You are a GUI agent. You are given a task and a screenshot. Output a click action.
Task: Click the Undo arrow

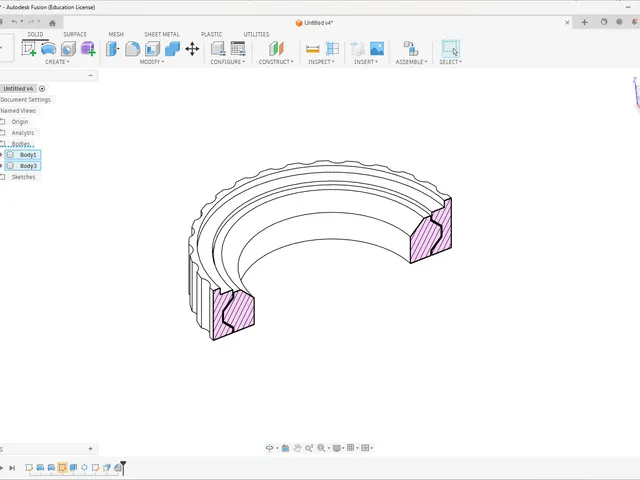point(15,22)
